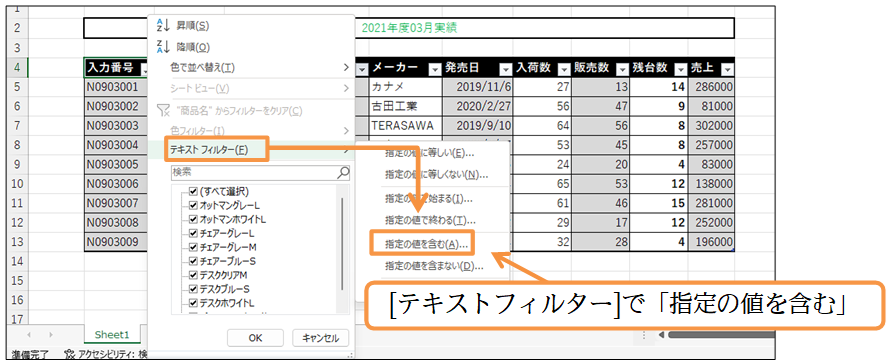Select the title cell 2021年度03月実績

click(409, 27)
